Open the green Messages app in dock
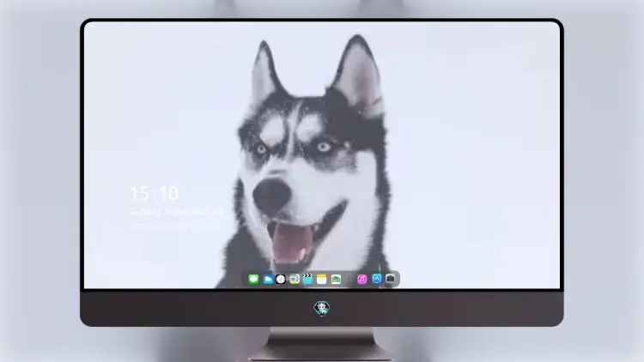The height and width of the screenshot is (362, 644). coord(253,280)
